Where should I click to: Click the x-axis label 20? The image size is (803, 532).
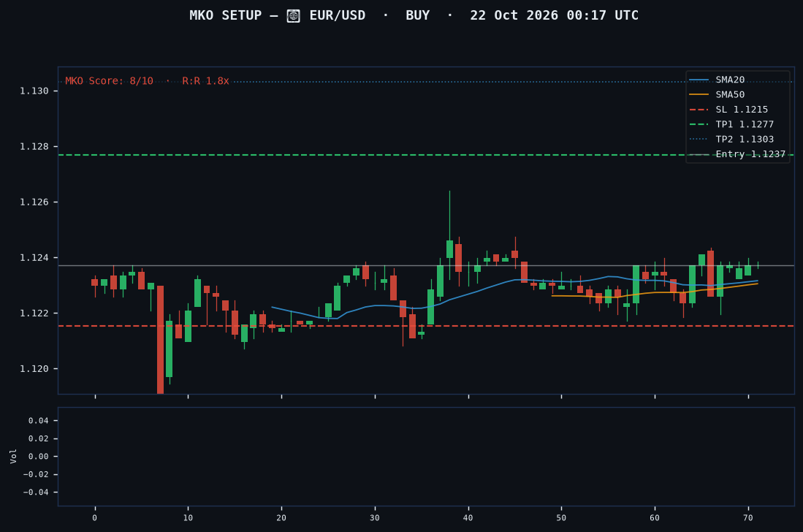click(281, 518)
